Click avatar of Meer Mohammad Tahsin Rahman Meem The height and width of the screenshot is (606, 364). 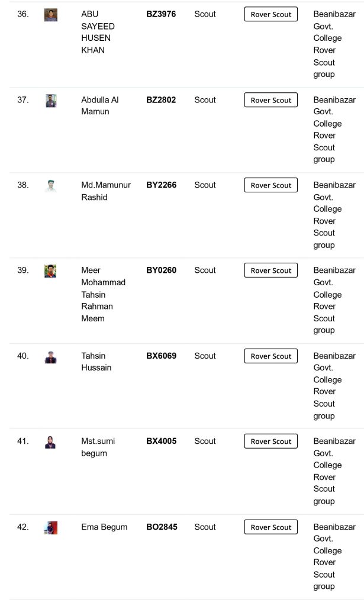[x=51, y=271]
